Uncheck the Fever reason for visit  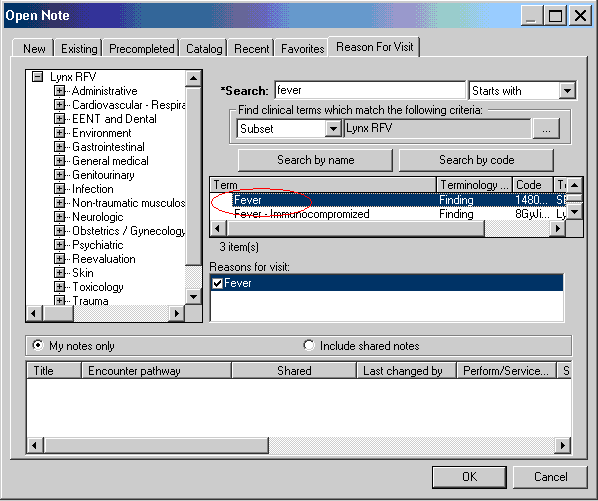pyautogui.click(x=217, y=283)
